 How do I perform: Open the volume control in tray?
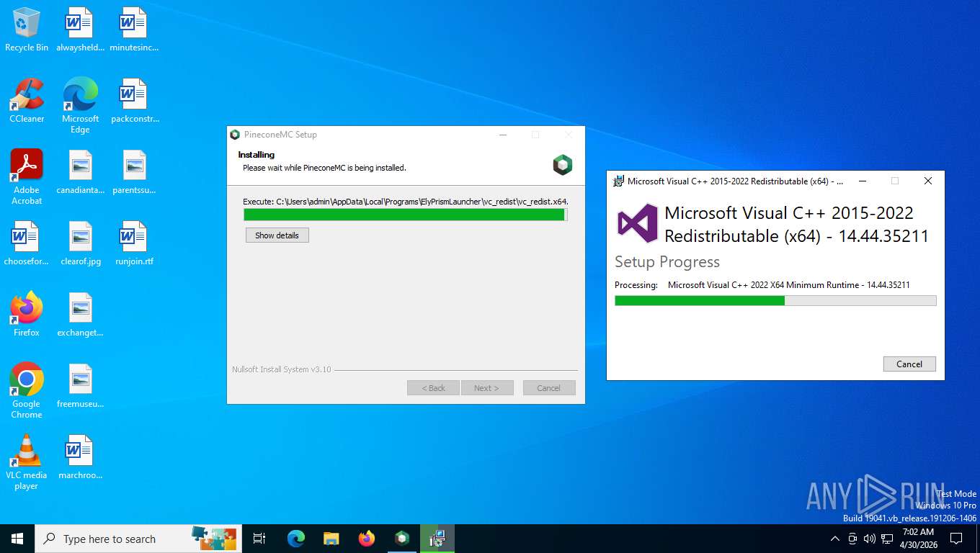(x=870, y=539)
